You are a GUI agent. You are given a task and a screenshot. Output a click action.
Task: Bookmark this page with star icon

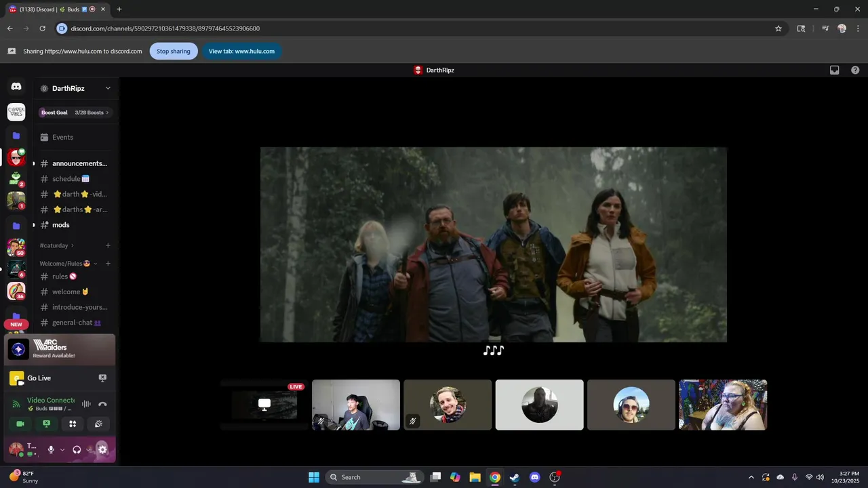click(x=778, y=28)
